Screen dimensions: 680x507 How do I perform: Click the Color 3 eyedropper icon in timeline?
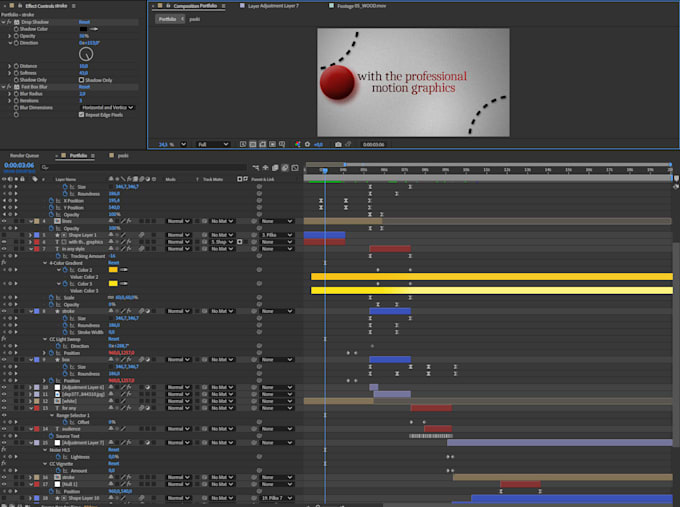point(124,284)
